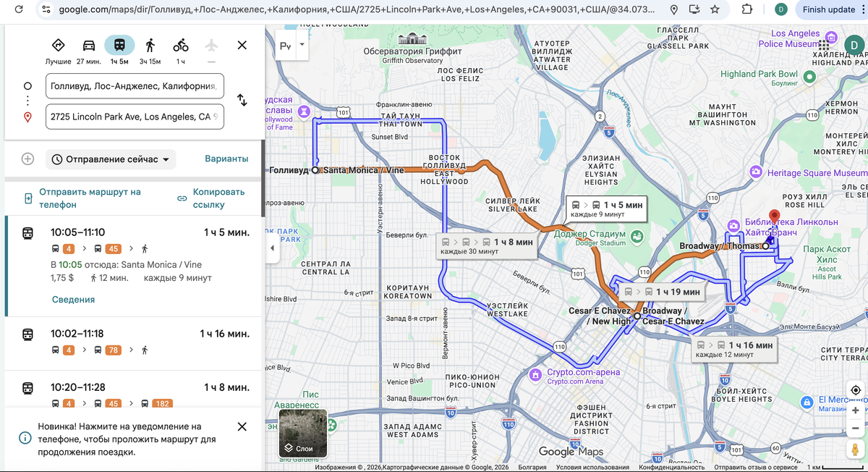Click Heritage Square Museum marker
Image resolution: width=868 pixels, height=472 pixels.
click(x=756, y=172)
